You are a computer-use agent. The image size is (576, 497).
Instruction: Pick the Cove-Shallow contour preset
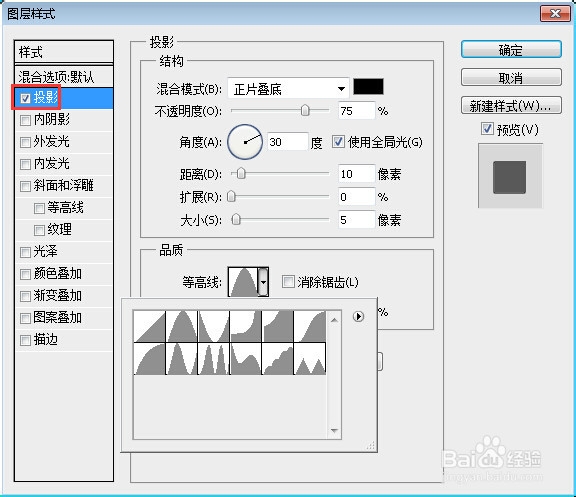tap(277, 326)
